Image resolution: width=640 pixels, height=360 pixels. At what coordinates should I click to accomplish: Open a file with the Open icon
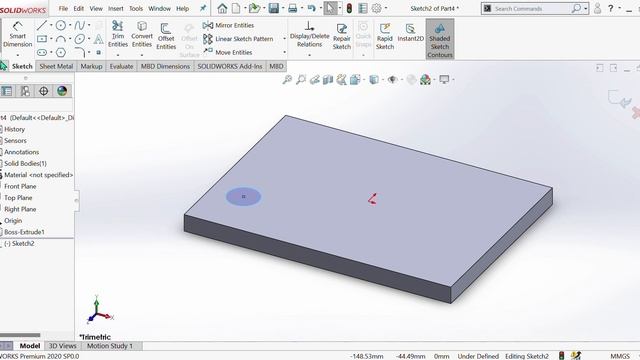pyautogui.click(x=254, y=8)
